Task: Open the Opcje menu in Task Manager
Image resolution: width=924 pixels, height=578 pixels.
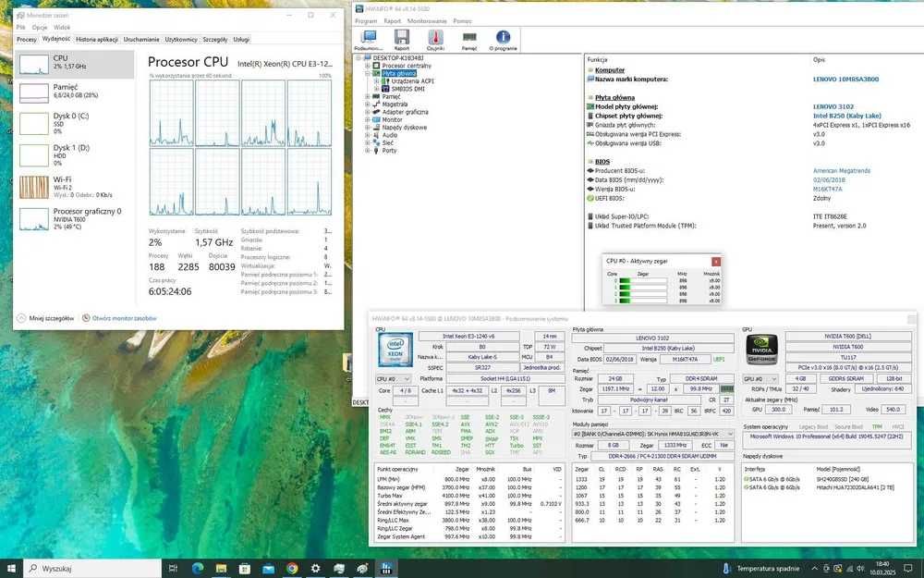Action: 40,27
